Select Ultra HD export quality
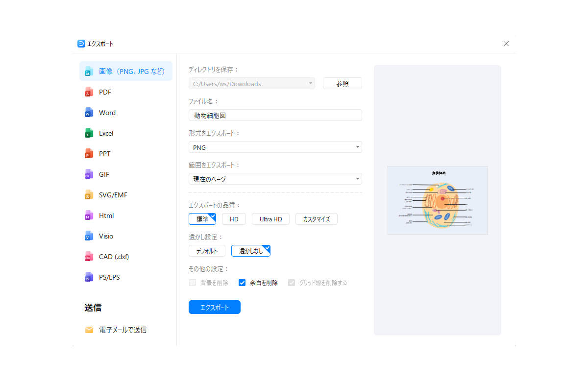The image size is (588, 382). (x=270, y=219)
